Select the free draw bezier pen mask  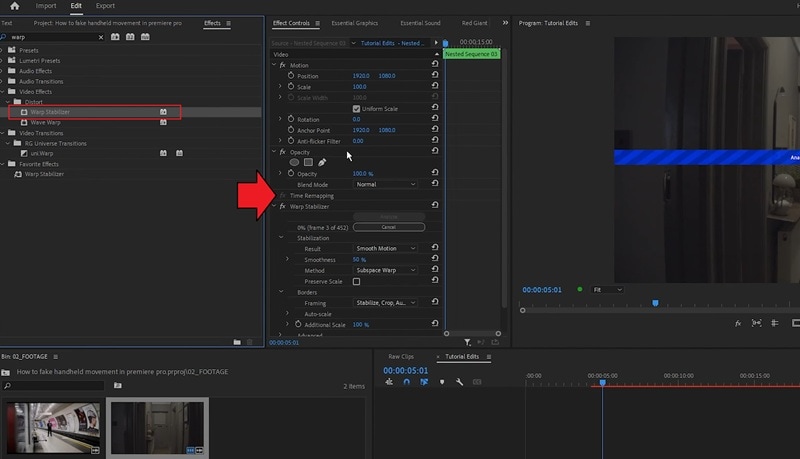coord(322,162)
